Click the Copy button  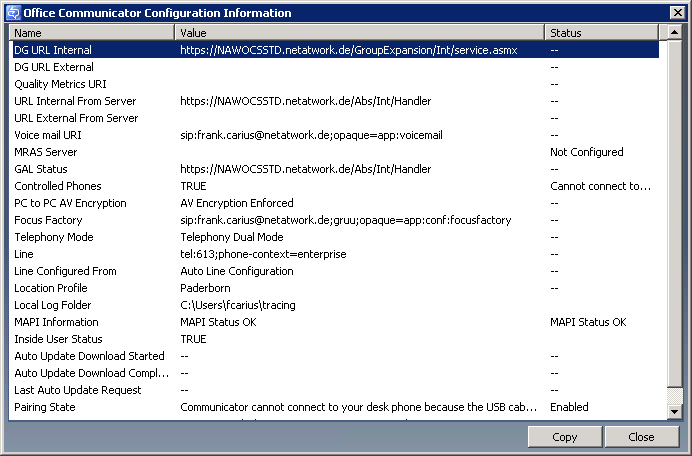(564, 437)
